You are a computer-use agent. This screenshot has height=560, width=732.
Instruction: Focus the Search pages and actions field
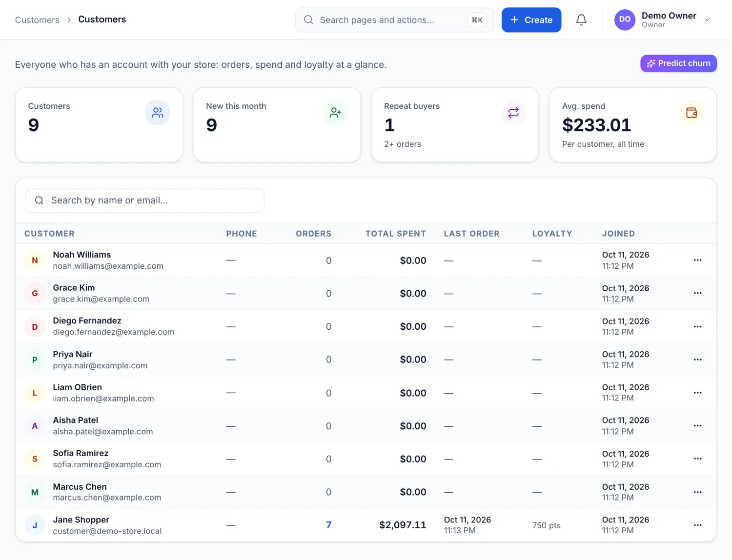tap(394, 20)
